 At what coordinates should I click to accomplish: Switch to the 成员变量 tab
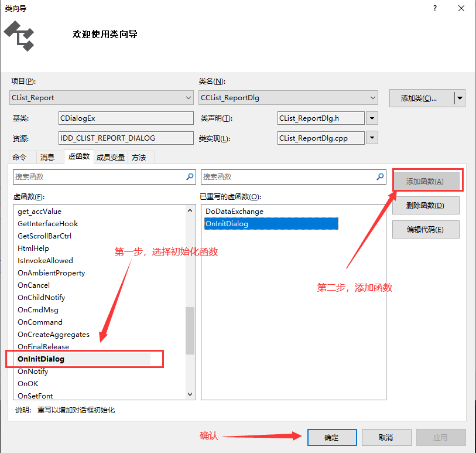110,157
